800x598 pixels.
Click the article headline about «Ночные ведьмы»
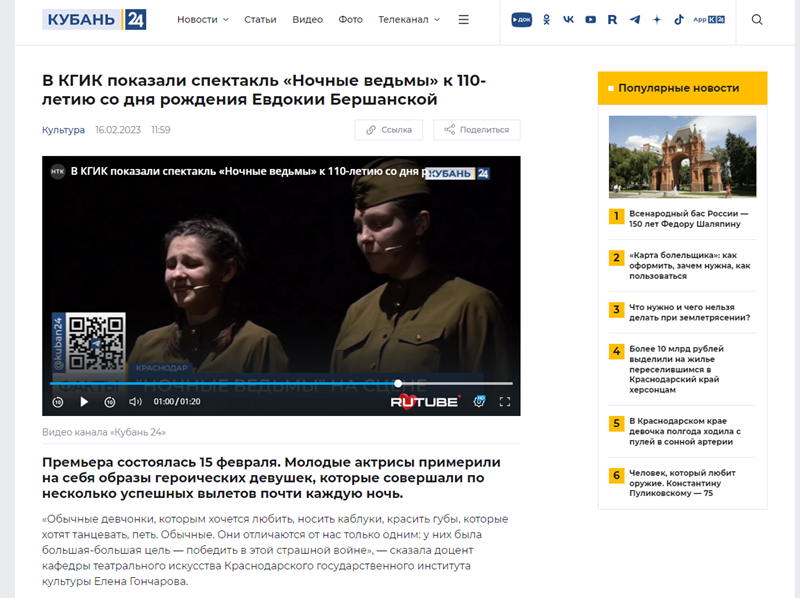[264, 90]
